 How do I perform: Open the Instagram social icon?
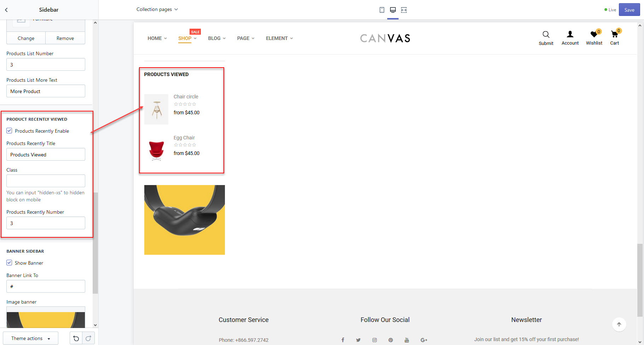pos(375,340)
